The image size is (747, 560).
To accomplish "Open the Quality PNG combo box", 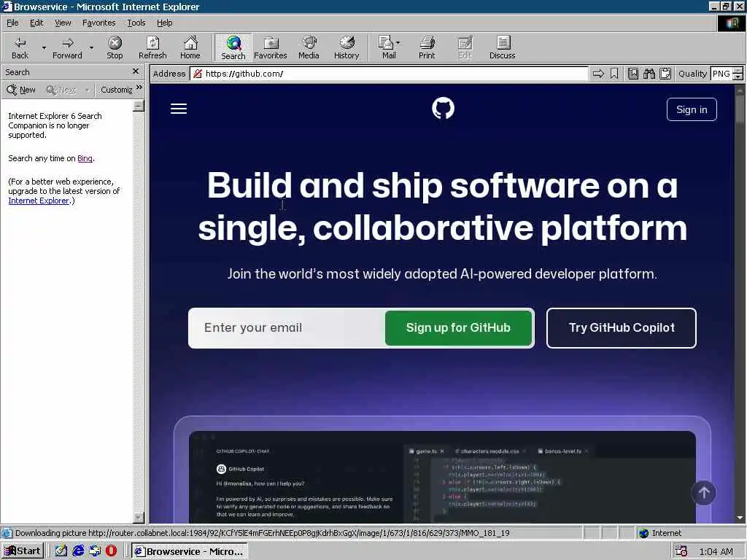I will tap(721, 74).
